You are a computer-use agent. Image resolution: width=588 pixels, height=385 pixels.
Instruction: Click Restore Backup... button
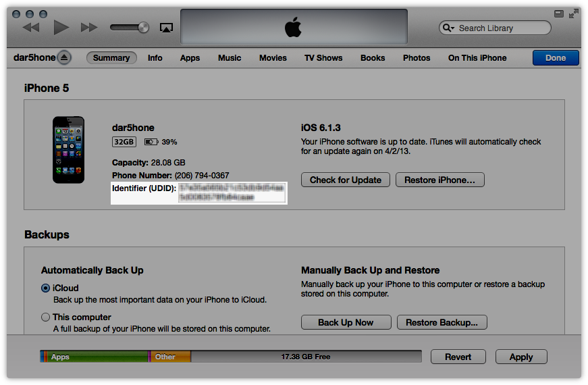442,322
